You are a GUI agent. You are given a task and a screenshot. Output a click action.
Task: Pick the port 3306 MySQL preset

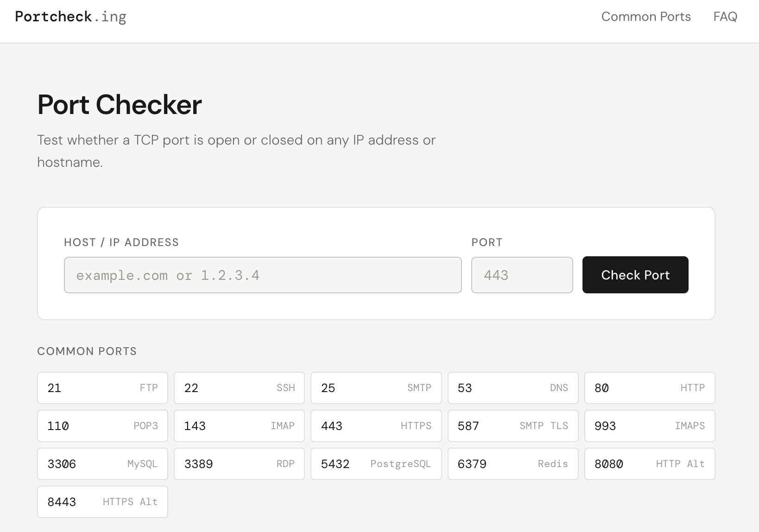(x=102, y=464)
